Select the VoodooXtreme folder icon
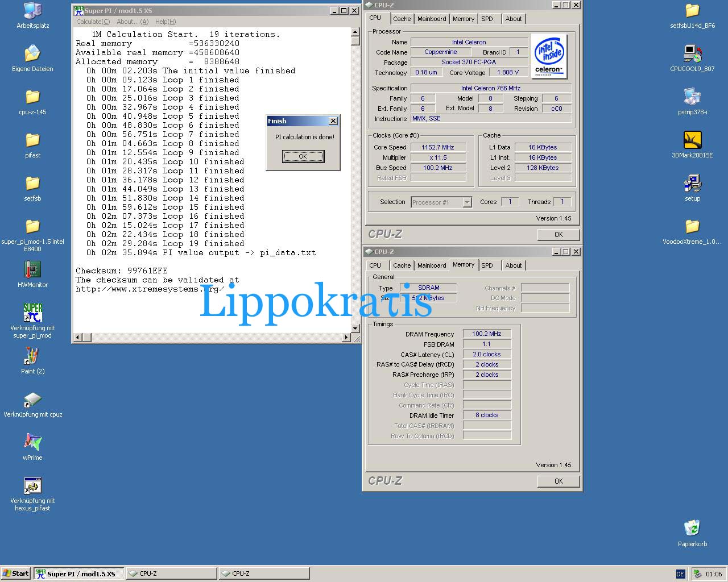728x582 pixels. click(x=692, y=227)
